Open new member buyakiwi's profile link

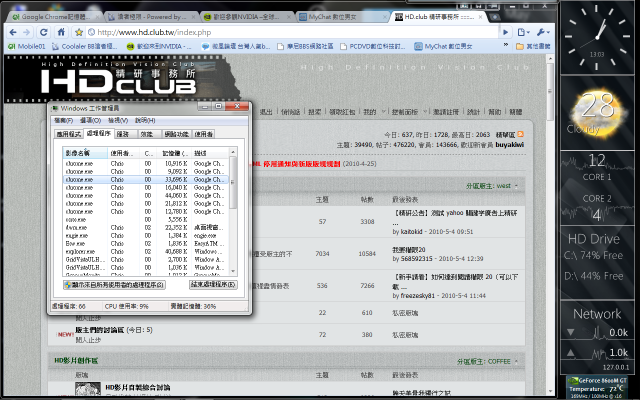click(x=509, y=145)
